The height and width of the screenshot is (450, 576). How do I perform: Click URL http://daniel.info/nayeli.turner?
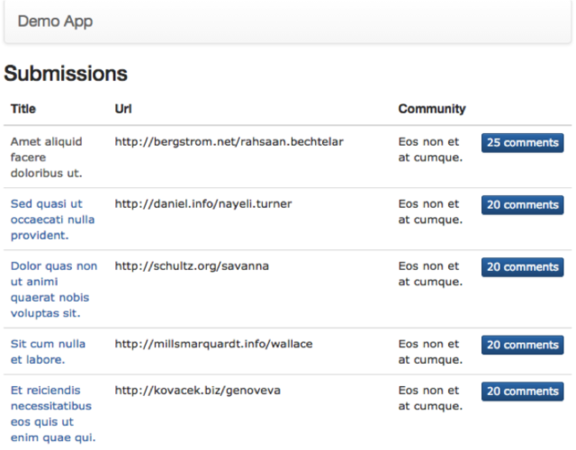[x=203, y=204]
